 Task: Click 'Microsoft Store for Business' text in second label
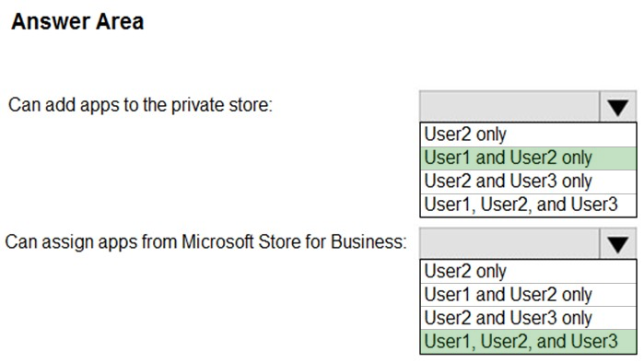[x=294, y=242]
